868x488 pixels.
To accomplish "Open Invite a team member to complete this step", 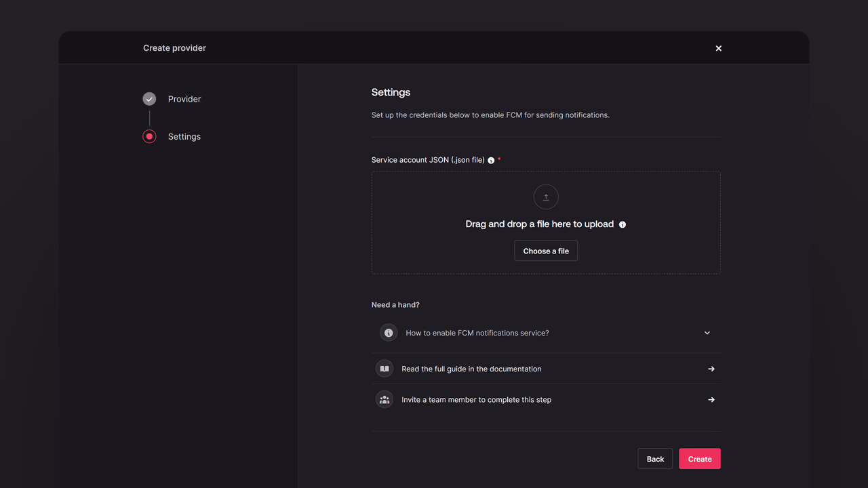I will click(x=546, y=400).
